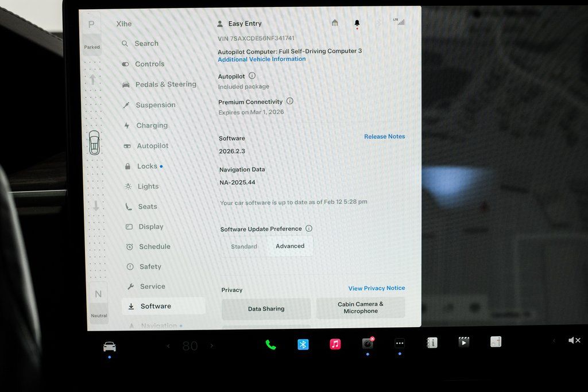Open the Dashcam camera app
The image size is (588, 392).
click(x=367, y=344)
